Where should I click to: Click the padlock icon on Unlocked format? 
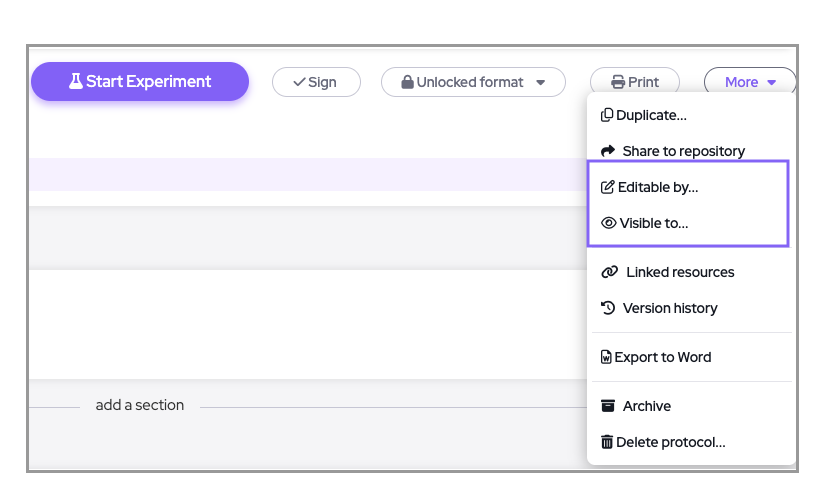point(407,82)
